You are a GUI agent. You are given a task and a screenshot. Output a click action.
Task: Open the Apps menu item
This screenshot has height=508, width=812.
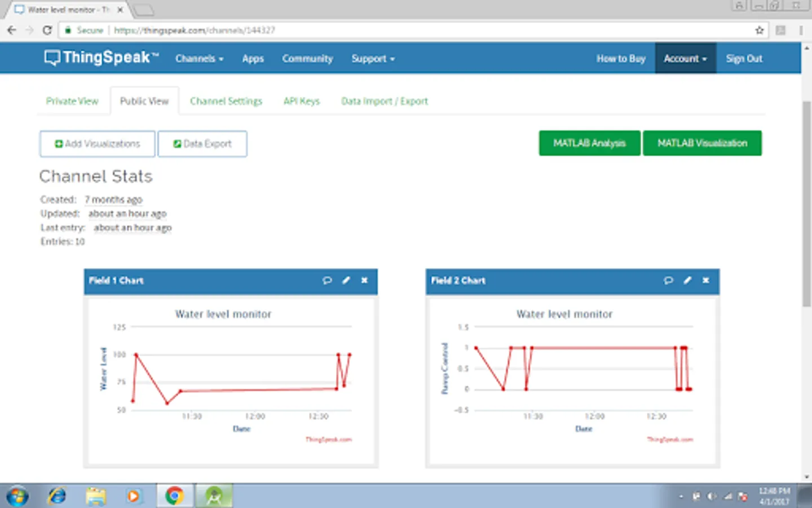(x=253, y=59)
